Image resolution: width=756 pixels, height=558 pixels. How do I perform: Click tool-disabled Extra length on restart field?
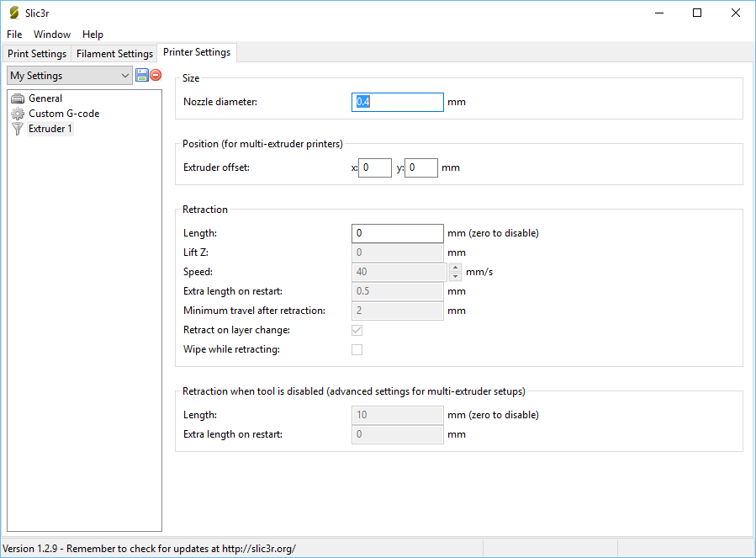[397, 434]
